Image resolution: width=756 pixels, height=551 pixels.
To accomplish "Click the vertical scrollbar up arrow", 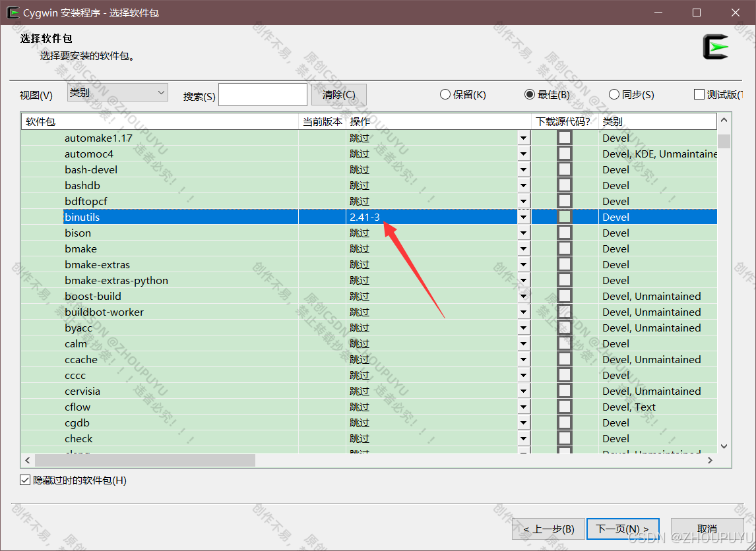I will (x=724, y=120).
